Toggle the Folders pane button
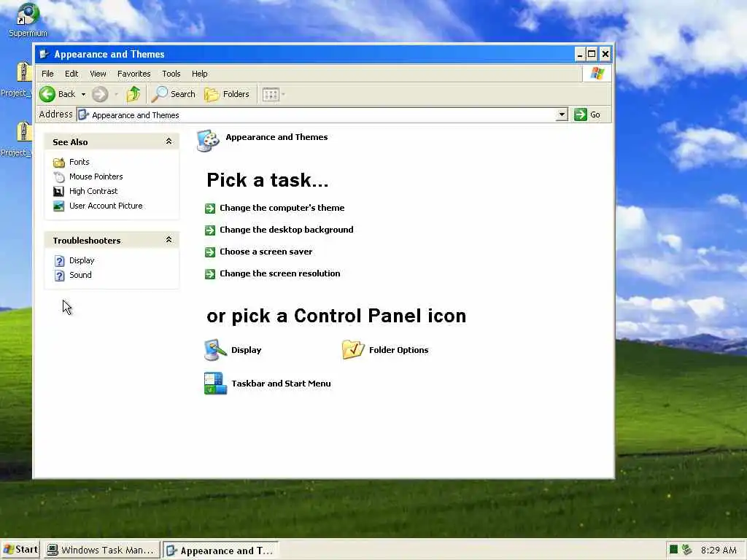 coord(227,94)
